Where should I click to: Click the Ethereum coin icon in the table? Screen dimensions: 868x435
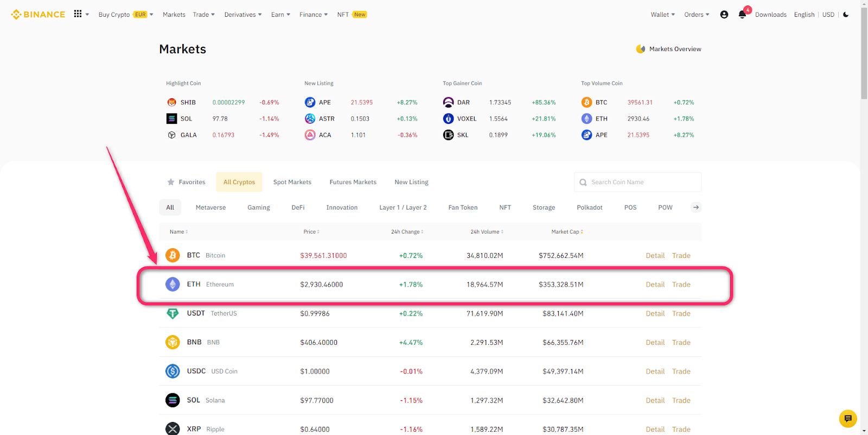pyautogui.click(x=173, y=284)
